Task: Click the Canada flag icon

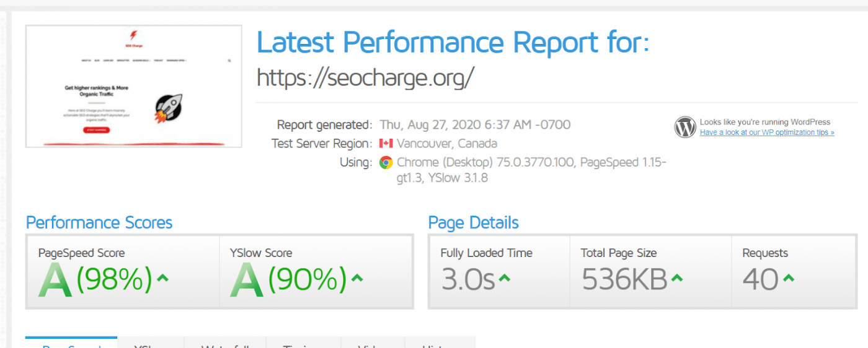Action: (x=386, y=144)
